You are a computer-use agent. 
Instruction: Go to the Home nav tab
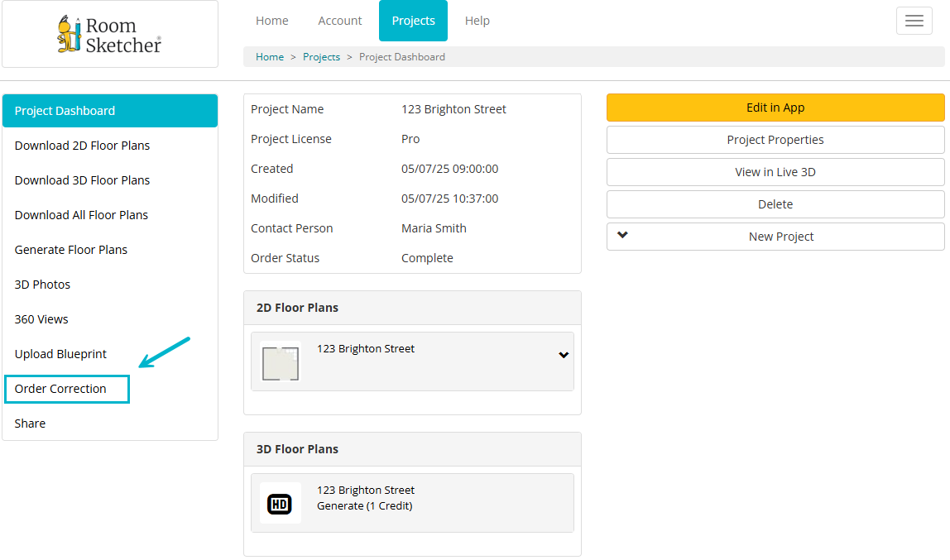click(x=271, y=21)
